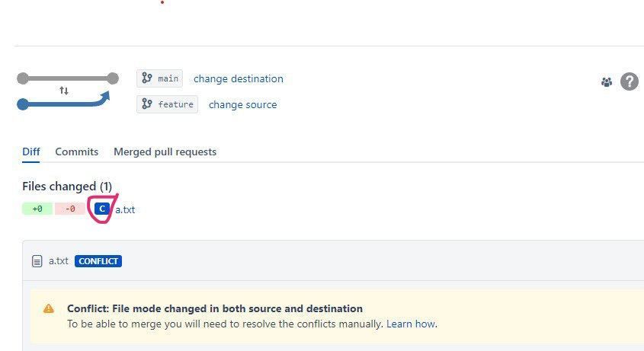644x351 pixels.
Task: Switch to the Diff tab
Action: click(30, 152)
